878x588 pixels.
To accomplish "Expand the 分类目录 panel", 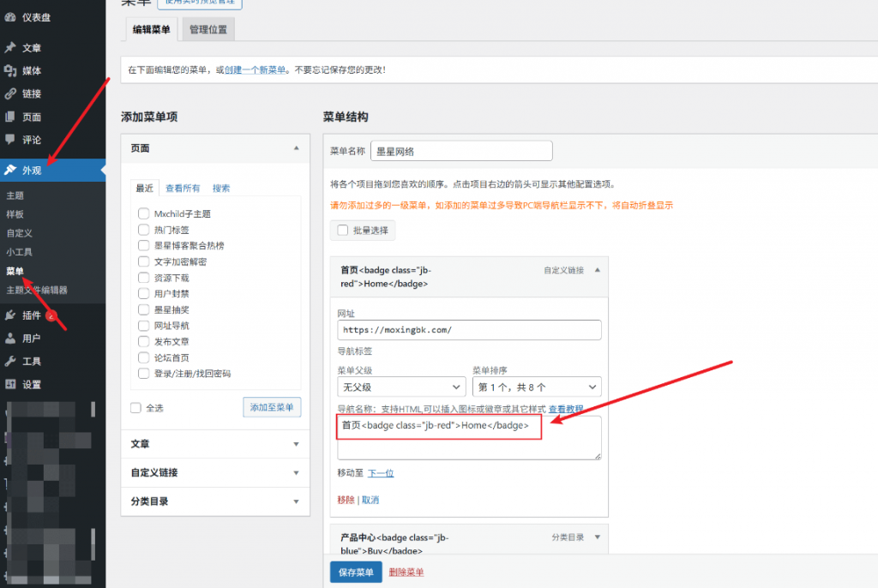I will tap(214, 501).
